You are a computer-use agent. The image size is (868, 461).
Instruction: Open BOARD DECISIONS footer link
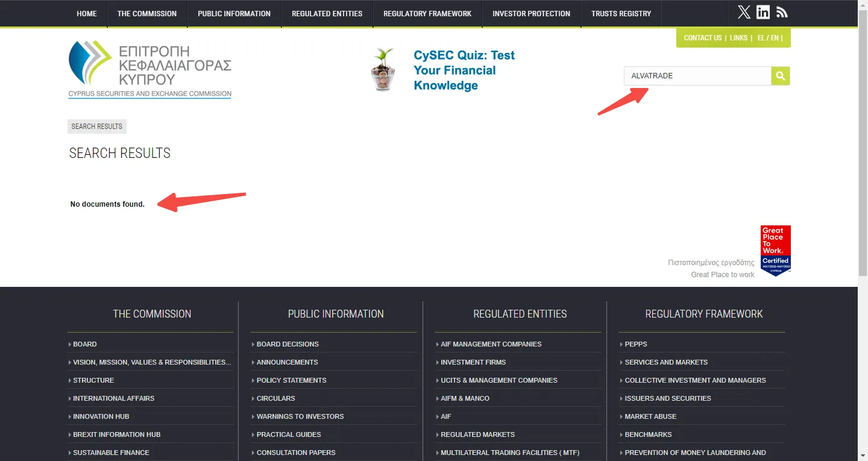point(288,344)
